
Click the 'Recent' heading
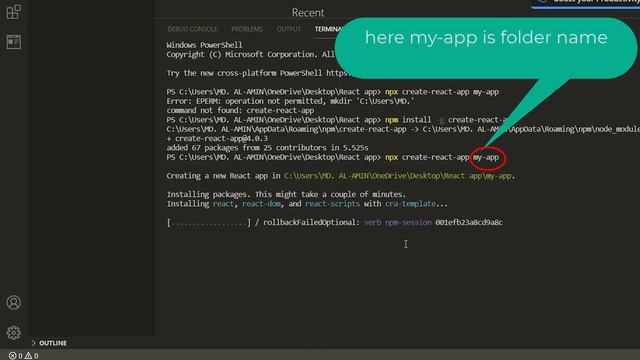(308, 13)
